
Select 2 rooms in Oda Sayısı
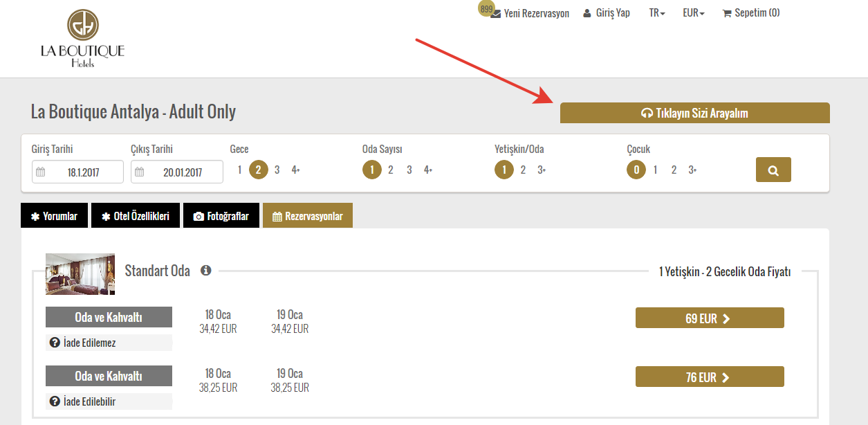390,170
